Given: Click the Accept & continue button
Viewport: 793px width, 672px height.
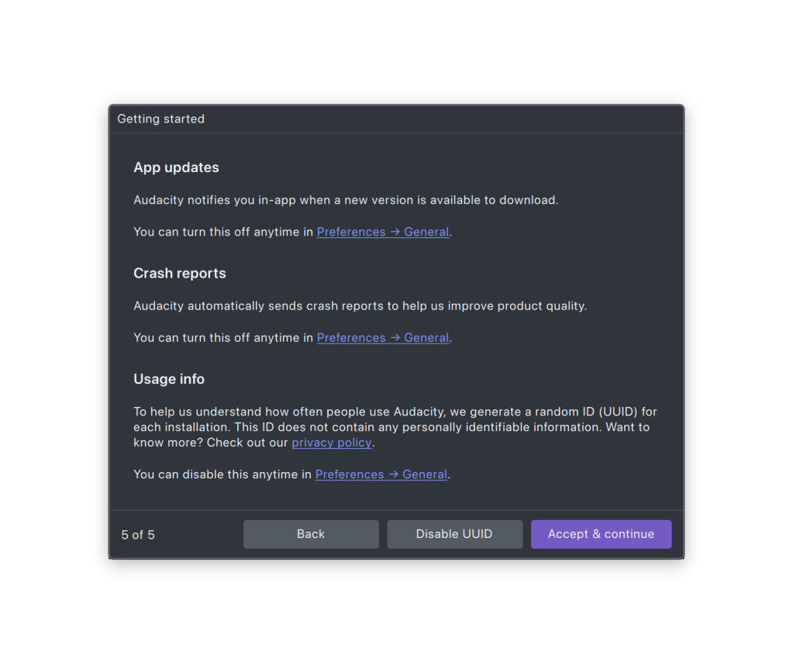Looking at the screenshot, I should pos(601,534).
